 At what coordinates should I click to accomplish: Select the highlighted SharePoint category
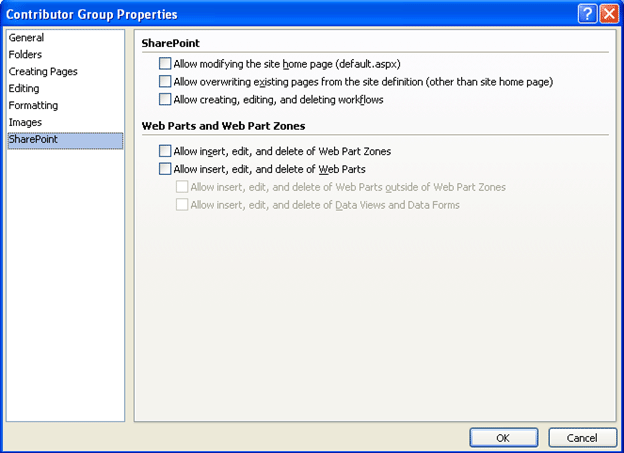tap(65, 140)
